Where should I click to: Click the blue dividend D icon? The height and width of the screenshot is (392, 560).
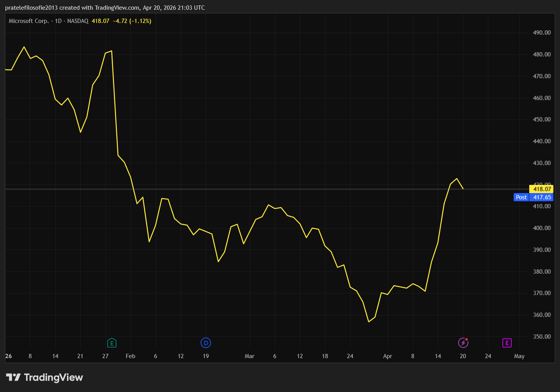[206, 343]
